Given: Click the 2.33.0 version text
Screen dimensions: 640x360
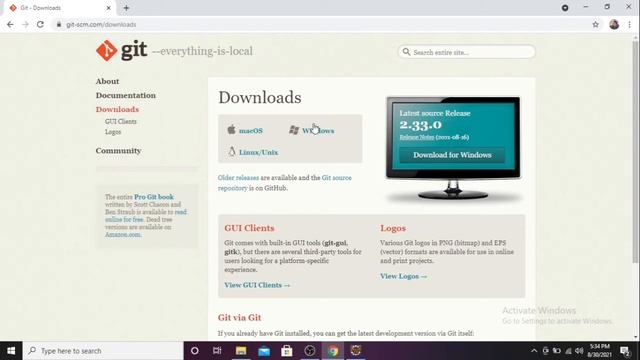Looking at the screenshot, I should [420, 124].
